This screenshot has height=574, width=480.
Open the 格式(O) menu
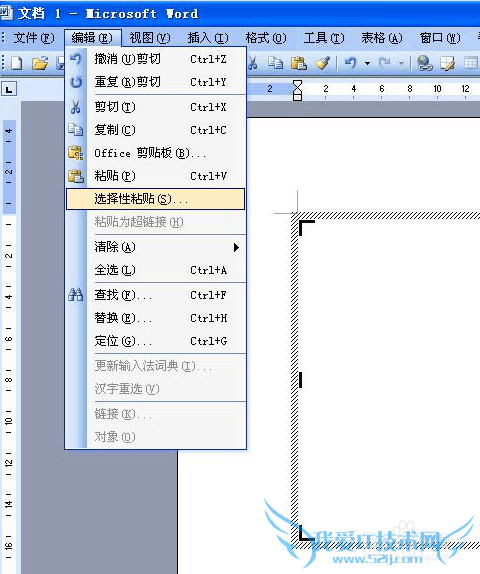266,38
